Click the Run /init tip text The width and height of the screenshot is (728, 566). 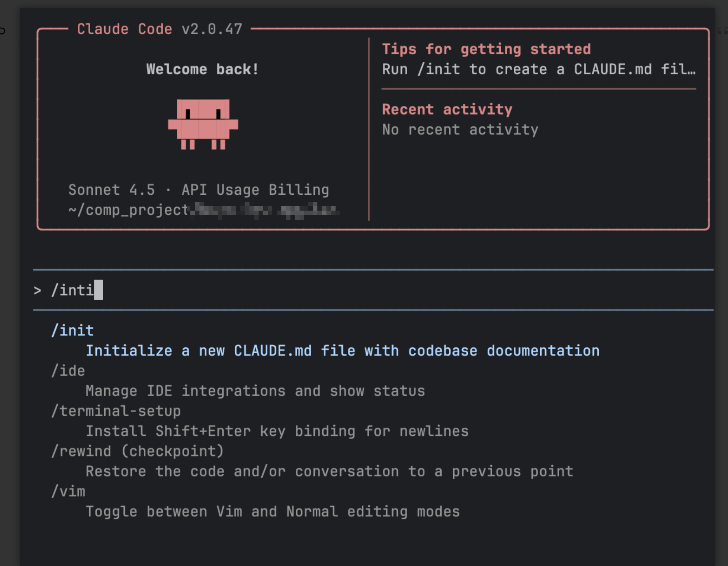[x=538, y=69]
